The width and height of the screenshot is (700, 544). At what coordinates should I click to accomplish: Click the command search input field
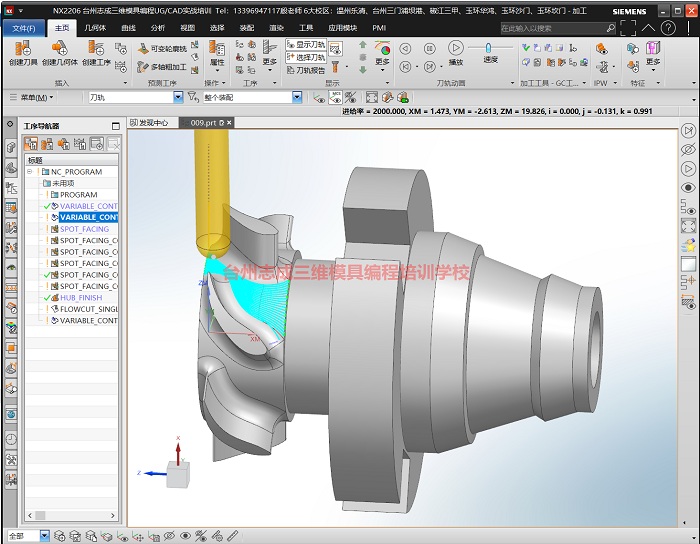click(x=553, y=28)
